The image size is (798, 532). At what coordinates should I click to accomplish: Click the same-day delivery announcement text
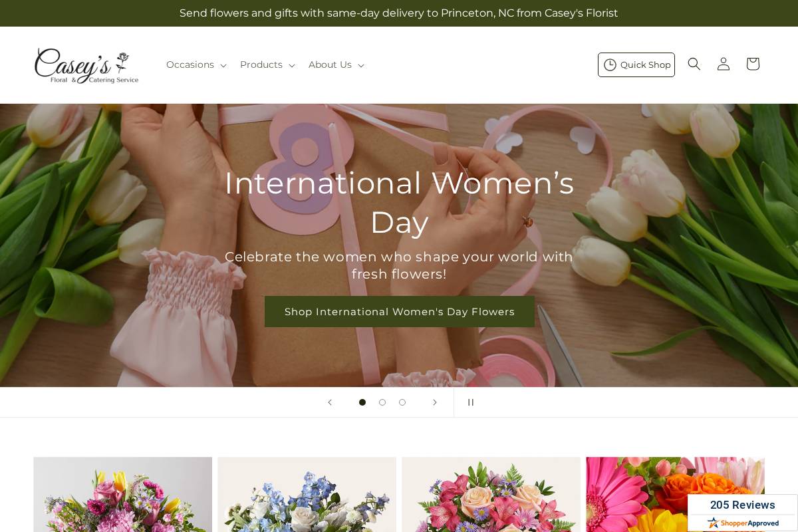(399, 13)
